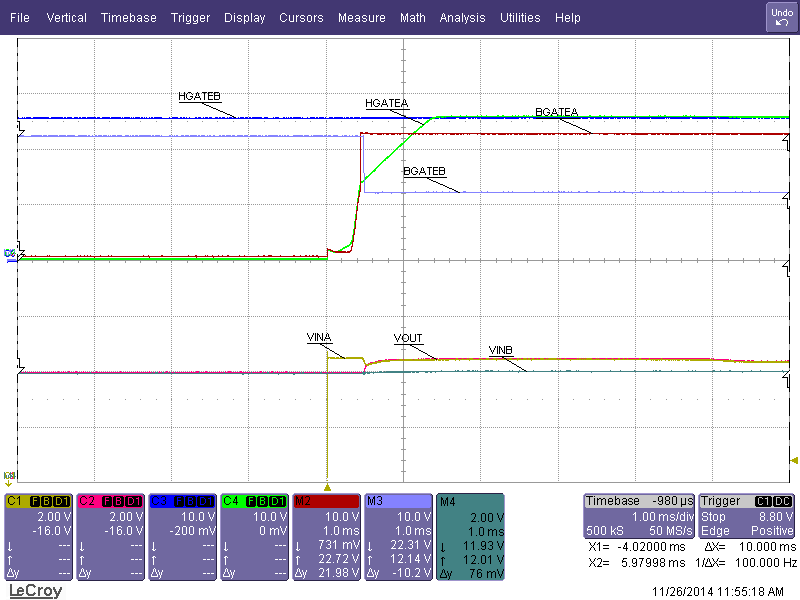This screenshot has width=800, height=600.
Task: Open the Vertical menu
Action: pos(66,18)
